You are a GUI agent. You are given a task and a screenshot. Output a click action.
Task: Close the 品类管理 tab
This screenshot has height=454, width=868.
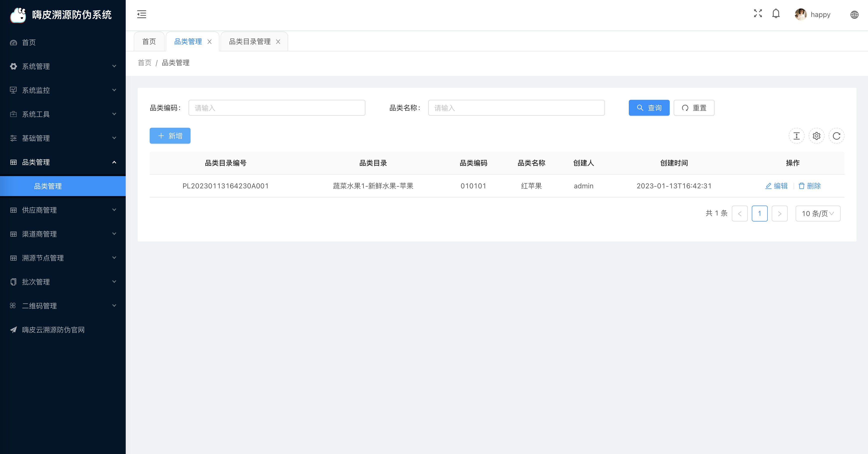coord(210,42)
